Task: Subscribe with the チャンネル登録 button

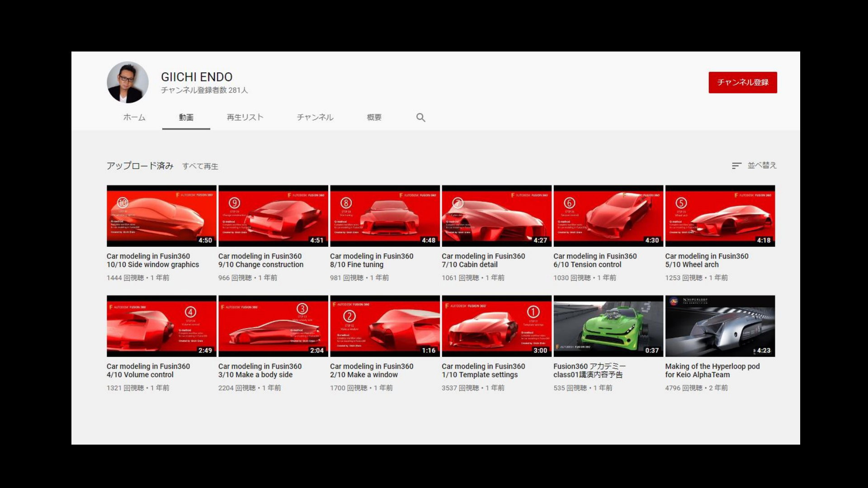Action: coord(743,83)
